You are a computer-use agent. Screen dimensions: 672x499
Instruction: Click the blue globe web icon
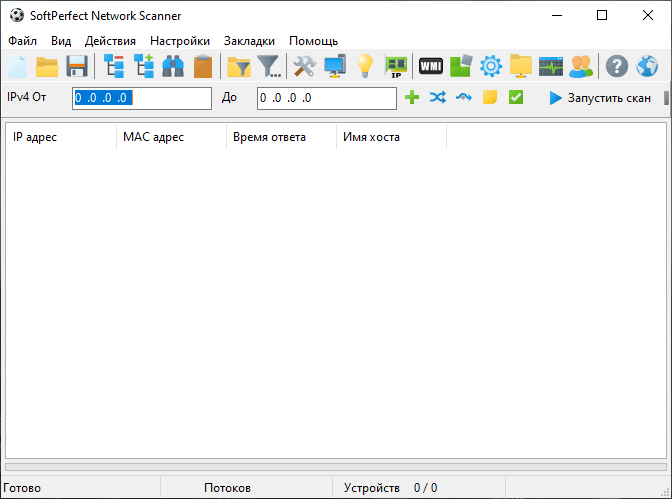(647, 66)
